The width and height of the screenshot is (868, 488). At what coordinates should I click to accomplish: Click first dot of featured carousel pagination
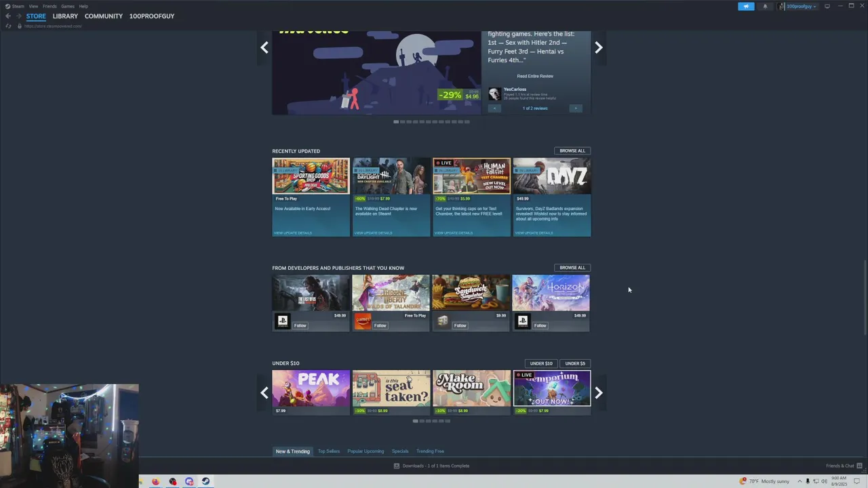click(x=396, y=122)
